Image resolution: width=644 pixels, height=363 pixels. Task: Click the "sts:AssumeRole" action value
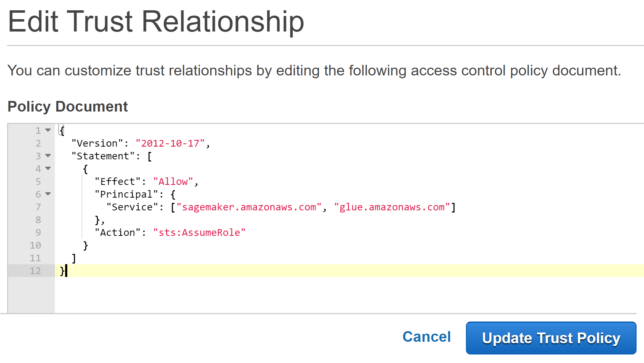199,233
